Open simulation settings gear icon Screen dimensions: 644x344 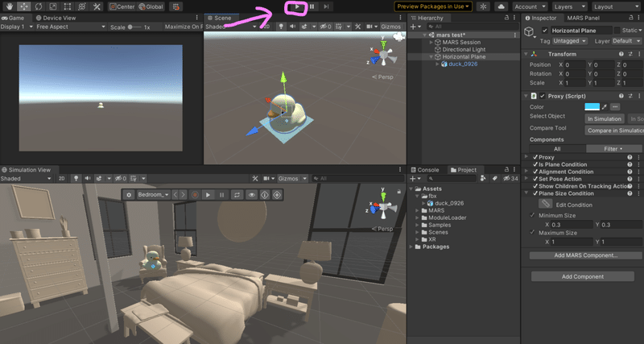click(x=129, y=195)
